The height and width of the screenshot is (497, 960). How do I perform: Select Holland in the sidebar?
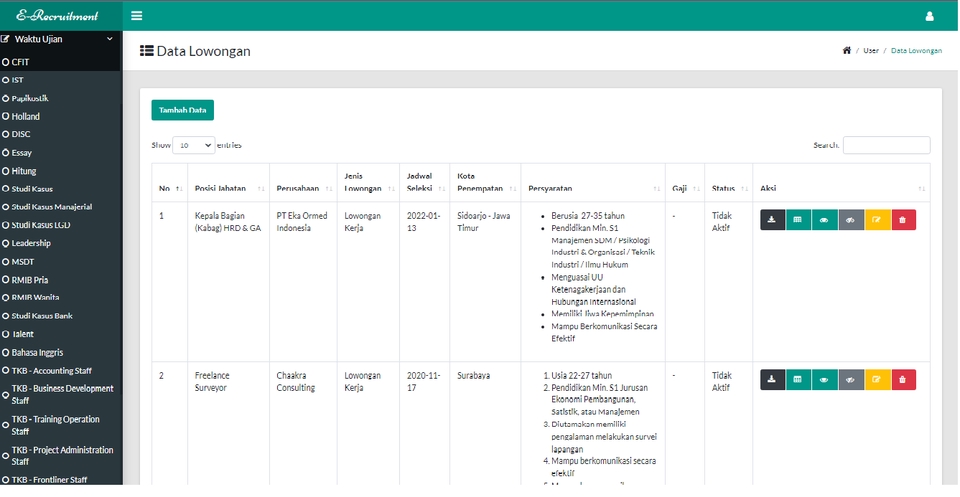(x=61, y=116)
